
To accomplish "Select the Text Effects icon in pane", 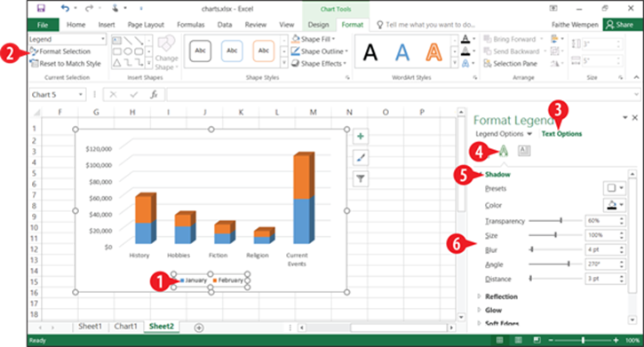I will [503, 151].
